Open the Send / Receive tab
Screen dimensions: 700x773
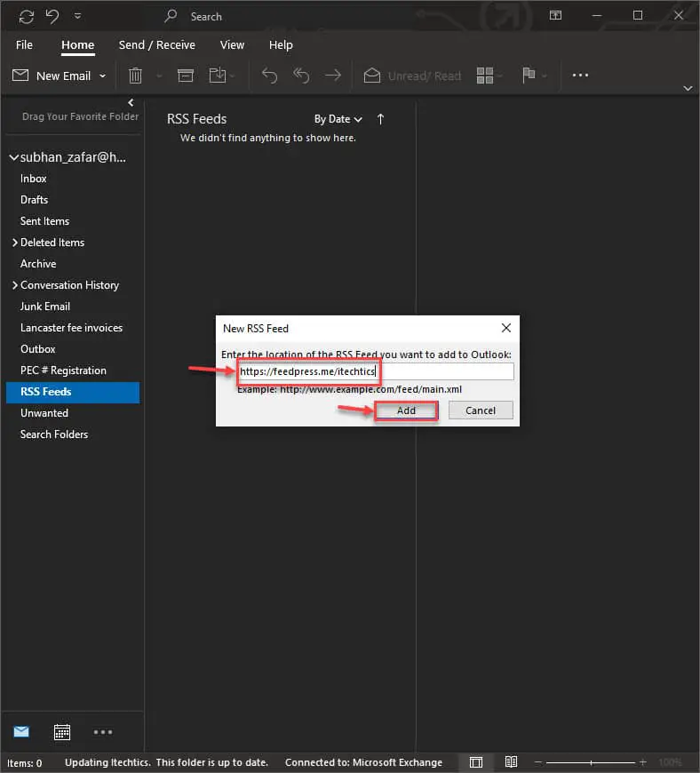pyautogui.click(x=156, y=44)
